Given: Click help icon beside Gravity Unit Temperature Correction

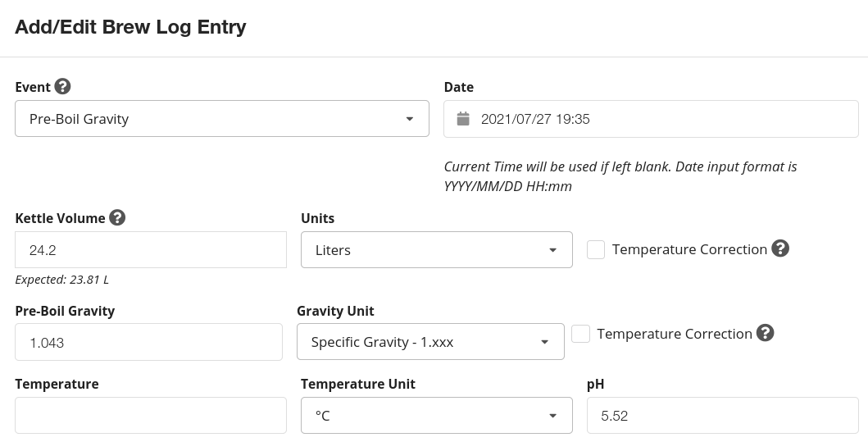Looking at the screenshot, I should (x=766, y=333).
